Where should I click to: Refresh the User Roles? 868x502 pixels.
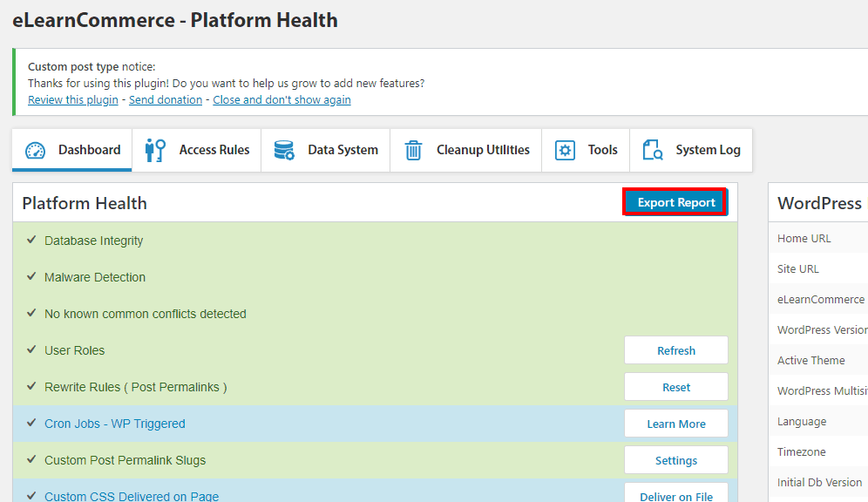[x=675, y=350]
